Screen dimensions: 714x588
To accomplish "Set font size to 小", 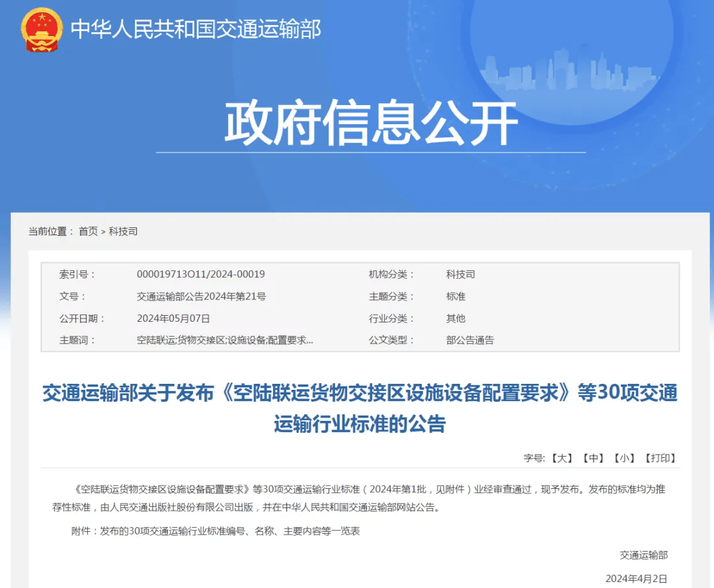I will [624, 458].
